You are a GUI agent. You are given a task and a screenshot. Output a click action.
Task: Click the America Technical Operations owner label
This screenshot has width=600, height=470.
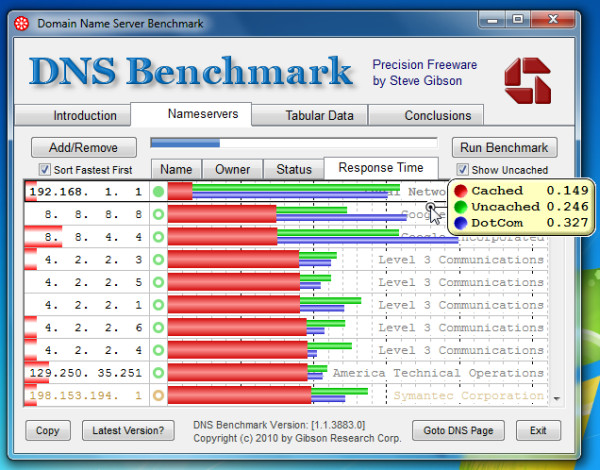click(x=438, y=373)
